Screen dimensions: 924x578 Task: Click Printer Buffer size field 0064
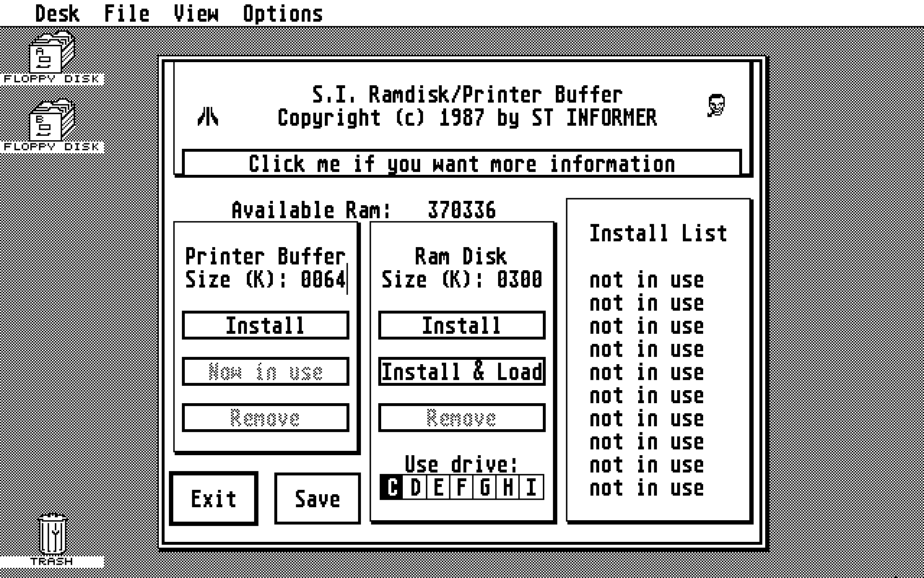pos(323,280)
